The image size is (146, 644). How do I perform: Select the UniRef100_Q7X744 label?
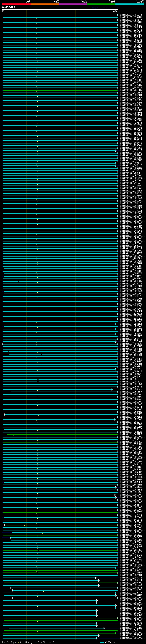point(131,70)
